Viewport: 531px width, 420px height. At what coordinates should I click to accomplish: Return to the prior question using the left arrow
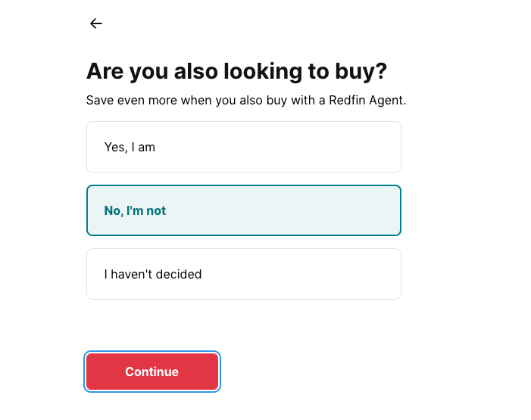[x=95, y=23]
